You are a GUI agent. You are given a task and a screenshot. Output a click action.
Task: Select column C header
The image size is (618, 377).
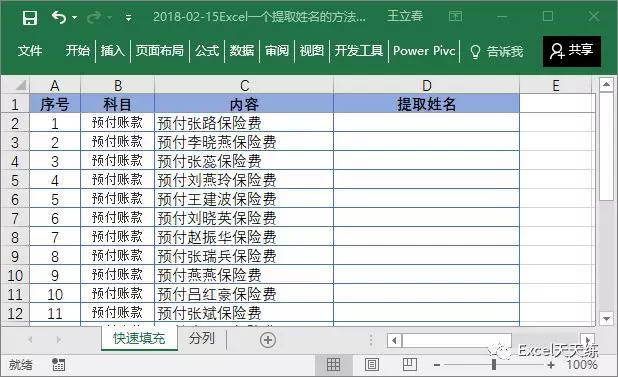[x=244, y=85]
